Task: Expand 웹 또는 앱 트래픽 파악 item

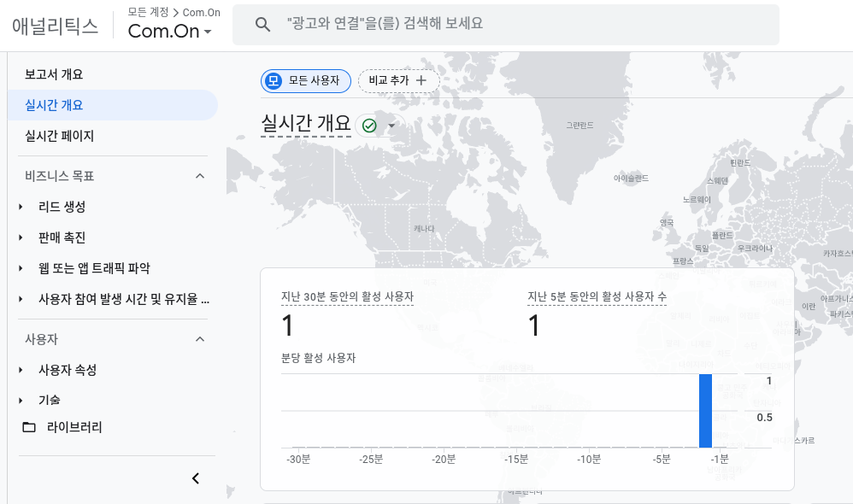Action: [21, 268]
